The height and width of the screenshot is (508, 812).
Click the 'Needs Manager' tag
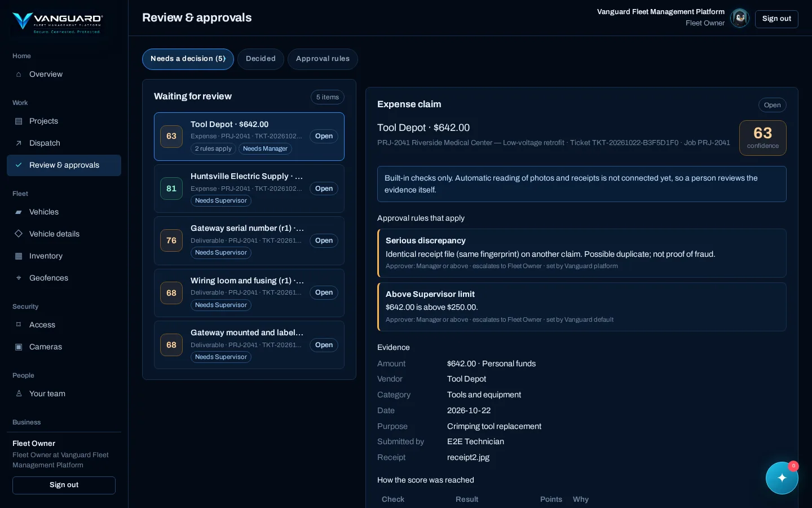265,149
